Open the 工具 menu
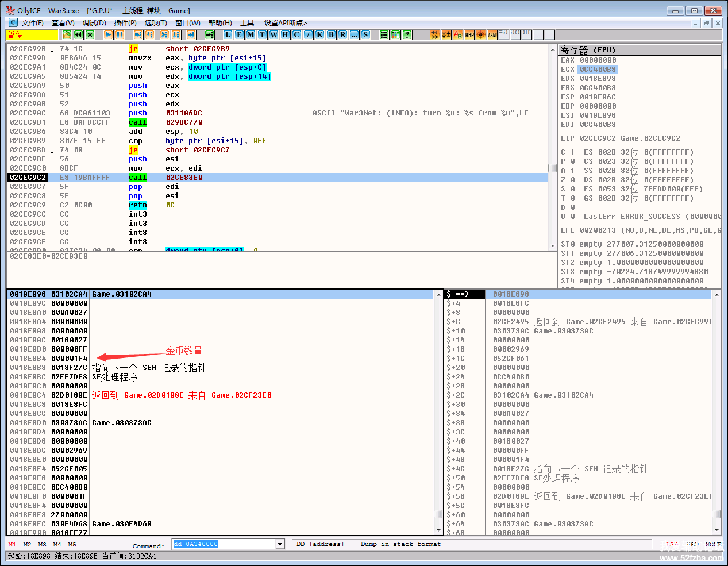The image size is (728, 566). (x=247, y=22)
